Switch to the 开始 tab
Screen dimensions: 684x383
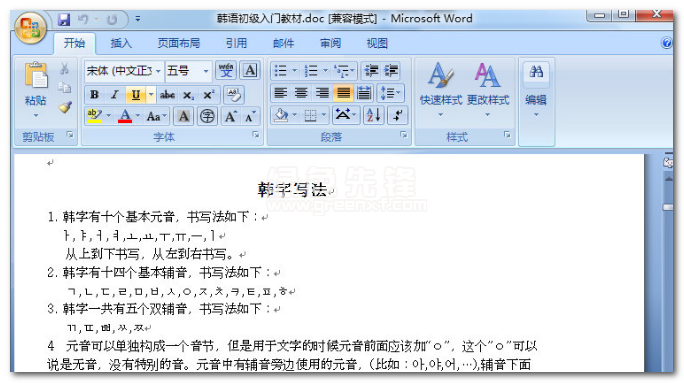(74, 43)
